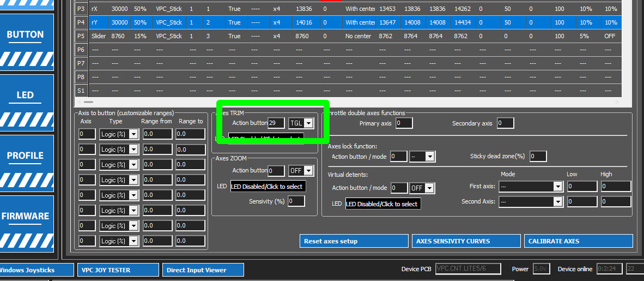
Task: Open Direct Input Viewer
Action: click(203, 270)
